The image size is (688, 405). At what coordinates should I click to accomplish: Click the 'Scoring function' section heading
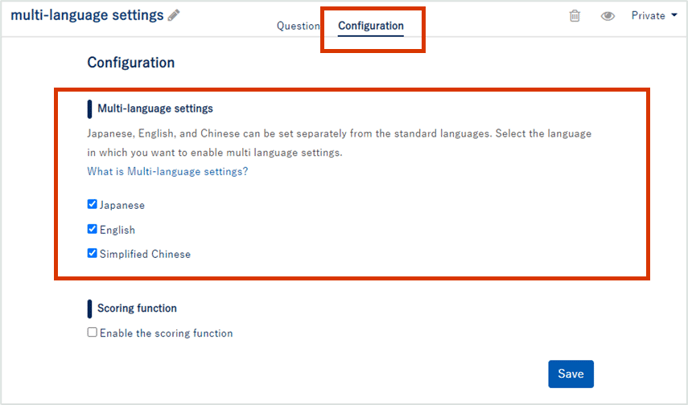tap(137, 308)
